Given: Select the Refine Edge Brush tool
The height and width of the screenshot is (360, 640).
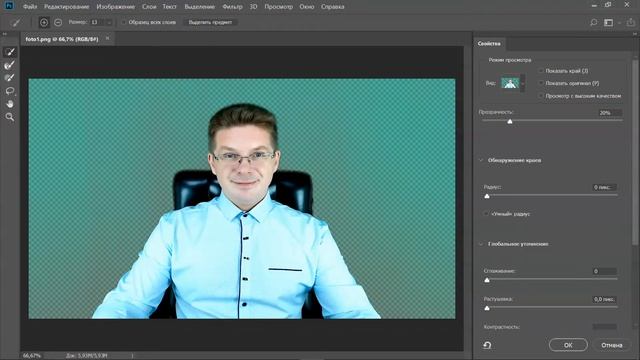Looking at the screenshot, I should tap(10, 65).
